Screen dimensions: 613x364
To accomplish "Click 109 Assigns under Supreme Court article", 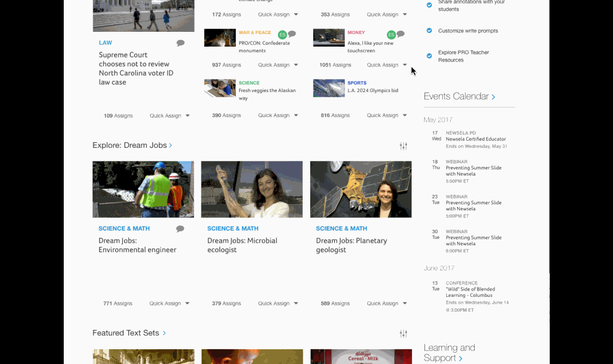I will [x=118, y=115].
